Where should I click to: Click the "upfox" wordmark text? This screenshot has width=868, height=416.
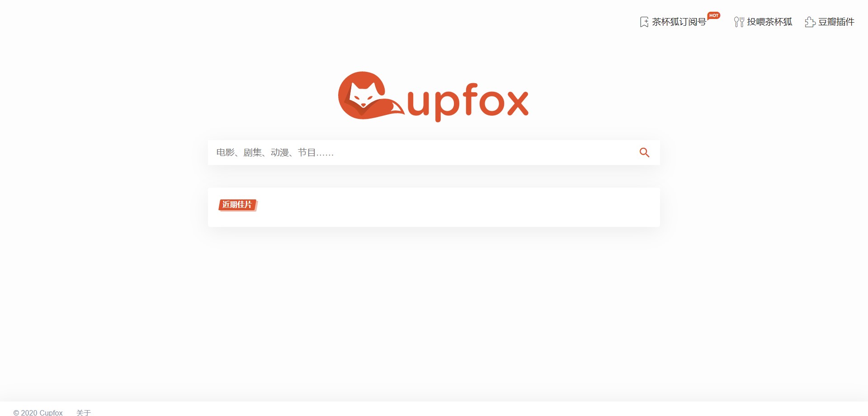point(467,101)
